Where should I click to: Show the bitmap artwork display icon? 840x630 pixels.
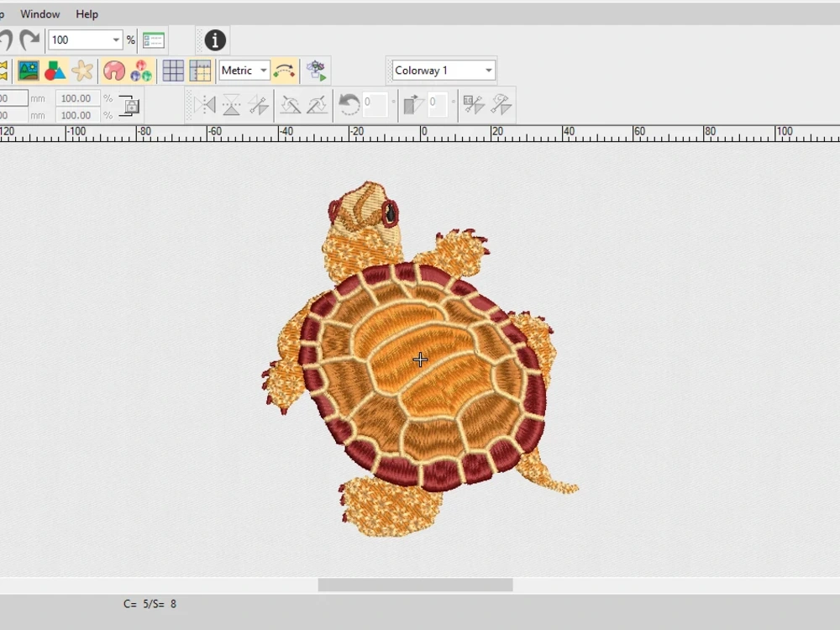click(29, 71)
